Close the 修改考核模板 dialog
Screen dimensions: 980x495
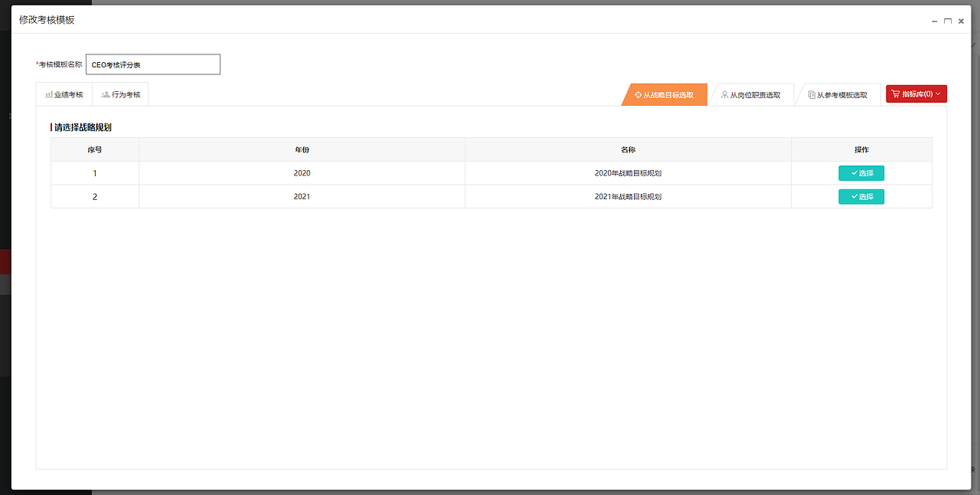961,21
